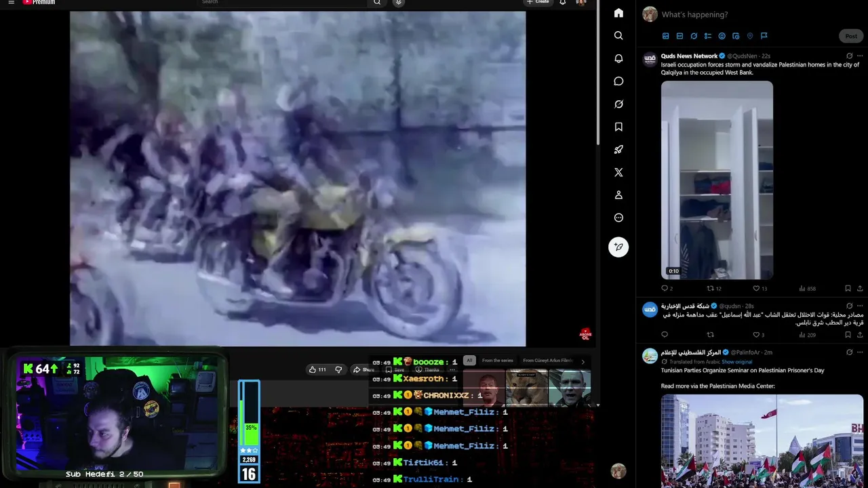Dislike the YouTube video
Image resolution: width=868 pixels, height=488 pixels.
pyautogui.click(x=338, y=369)
